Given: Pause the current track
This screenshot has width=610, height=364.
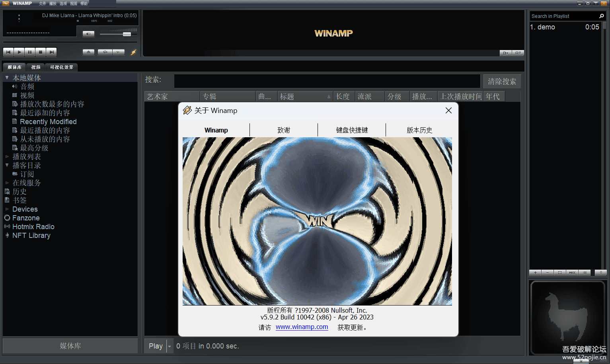Looking at the screenshot, I should [30, 52].
